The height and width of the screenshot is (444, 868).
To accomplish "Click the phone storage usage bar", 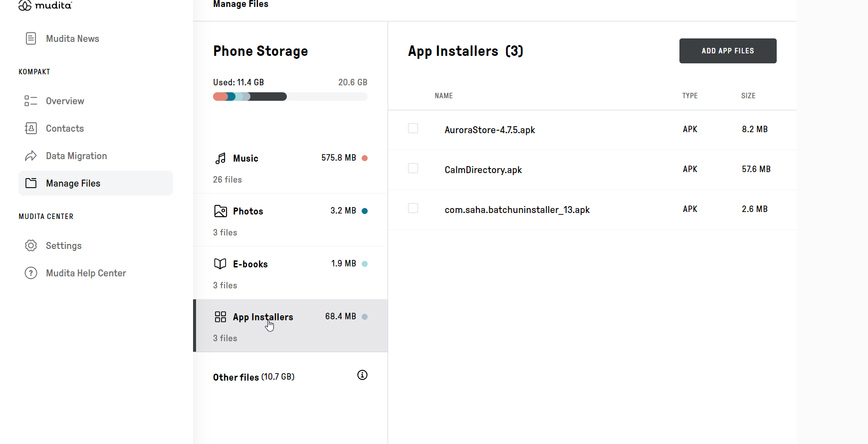I will point(290,97).
